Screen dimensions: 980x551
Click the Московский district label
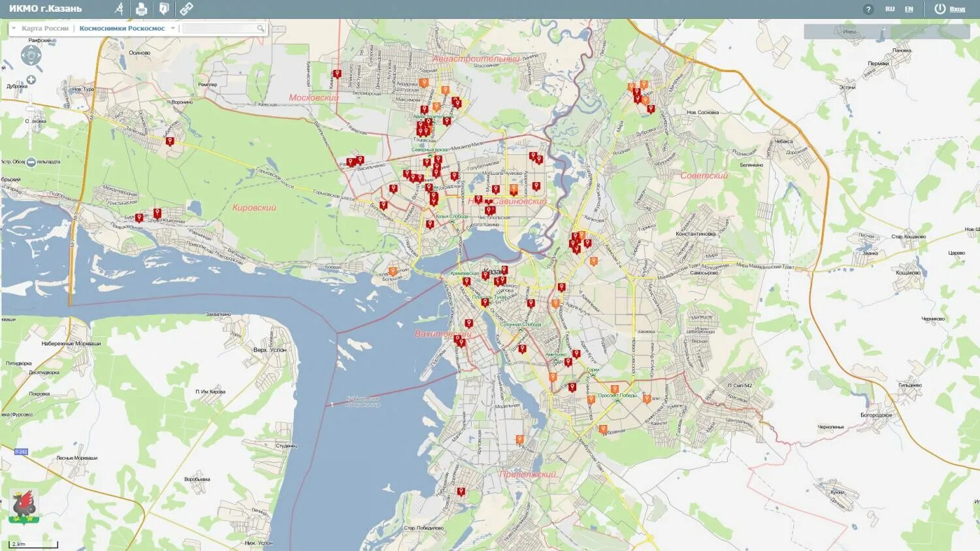click(x=314, y=97)
